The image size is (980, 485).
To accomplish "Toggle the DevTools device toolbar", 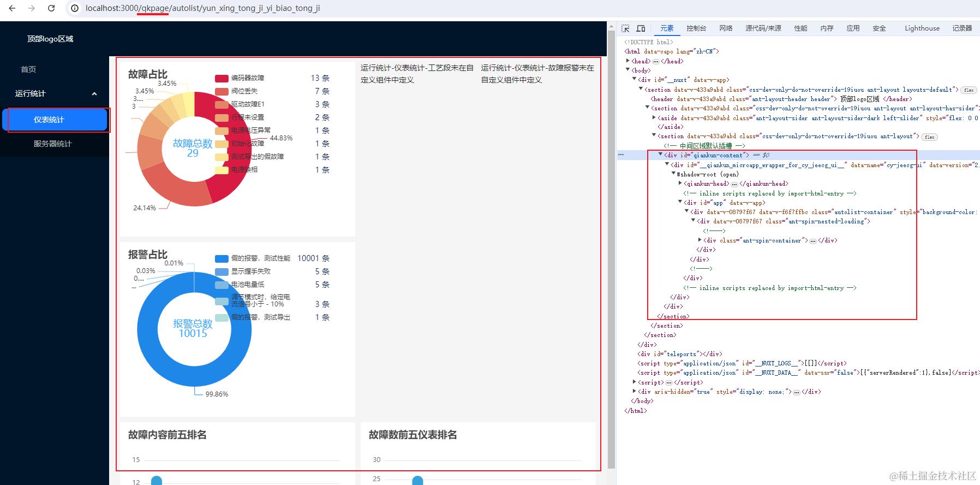I will click(x=641, y=28).
